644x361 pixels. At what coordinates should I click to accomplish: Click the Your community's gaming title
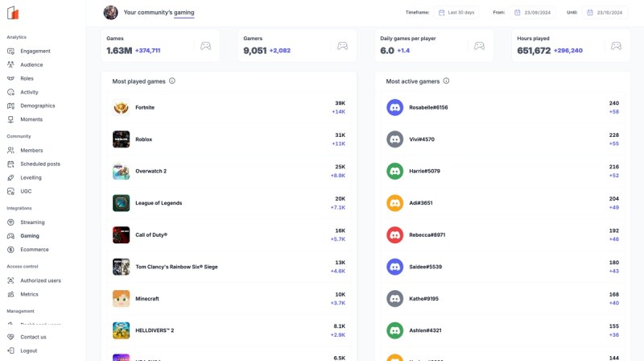pyautogui.click(x=159, y=12)
